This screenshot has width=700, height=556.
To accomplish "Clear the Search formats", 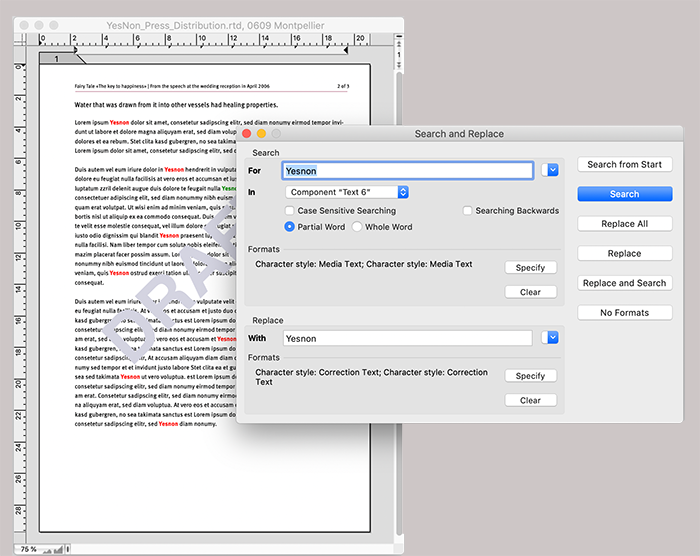I will pyautogui.click(x=530, y=292).
